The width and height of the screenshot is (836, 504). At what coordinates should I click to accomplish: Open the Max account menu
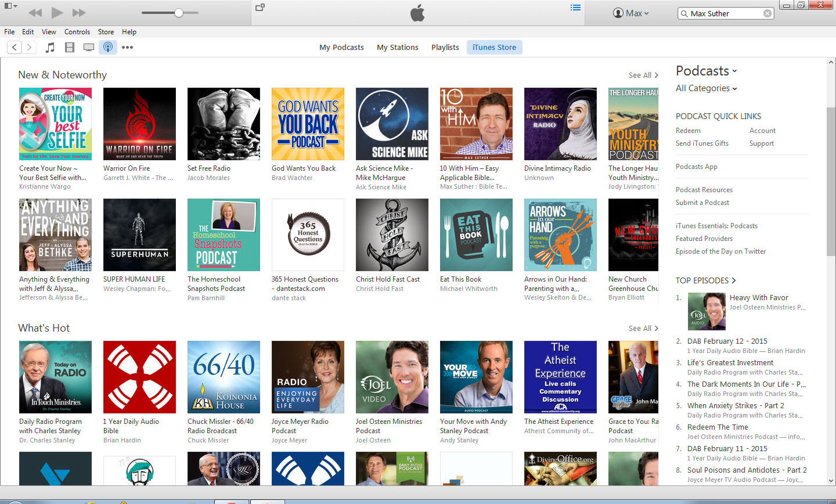(x=631, y=13)
